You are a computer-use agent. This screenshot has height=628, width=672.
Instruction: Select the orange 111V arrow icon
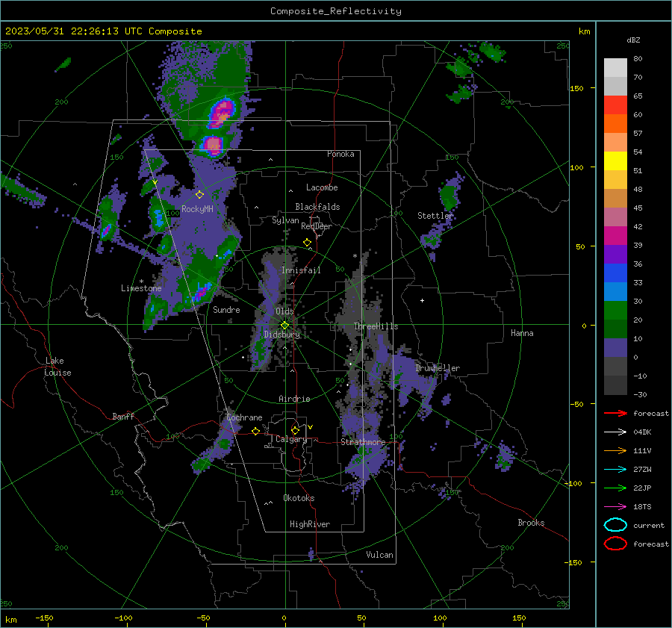pyautogui.click(x=615, y=450)
